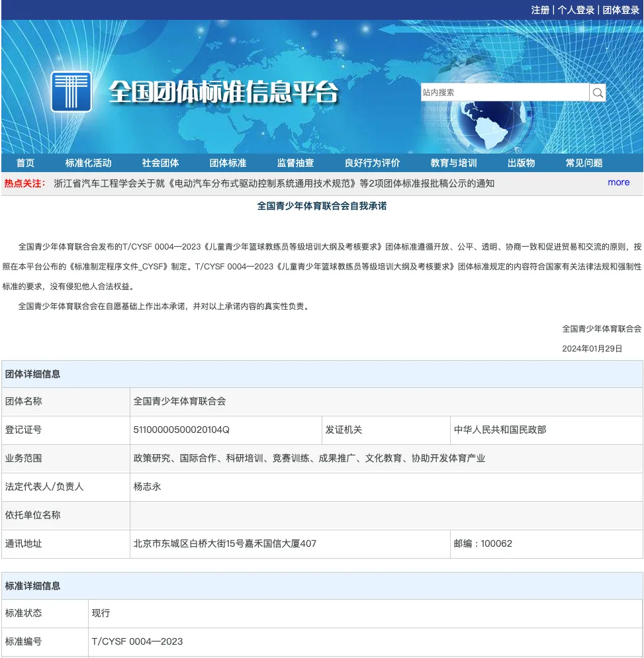
Task: Open the 教育与培训 menu item
Action: click(x=453, y=163)
